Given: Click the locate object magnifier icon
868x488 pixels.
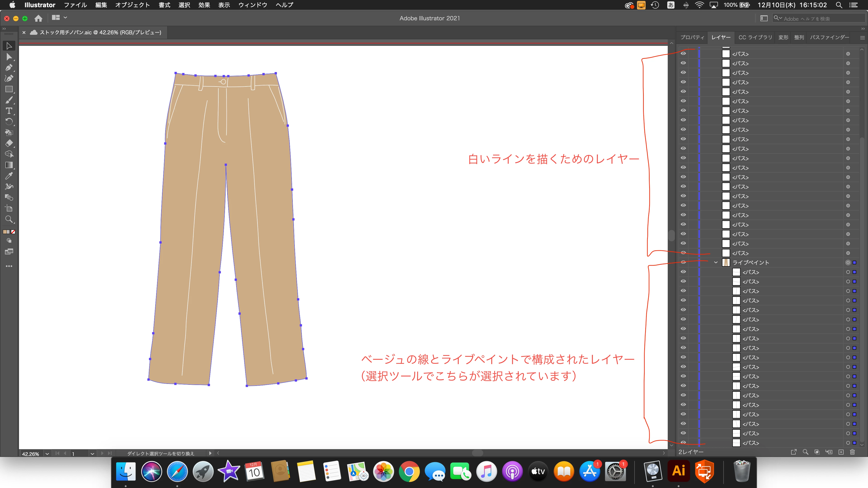Looking at the screenshot, I should coord(805,452).
